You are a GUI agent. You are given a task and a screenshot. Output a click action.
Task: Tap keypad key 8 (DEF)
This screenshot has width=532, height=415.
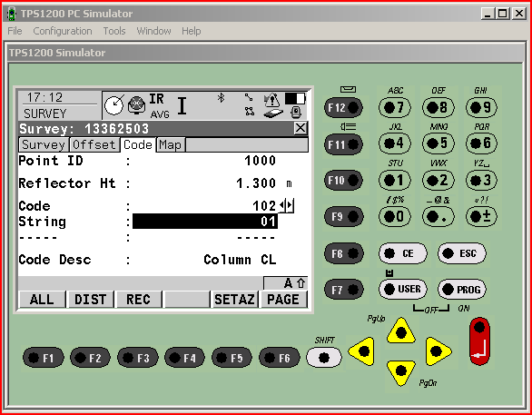[x=438, y=107]
